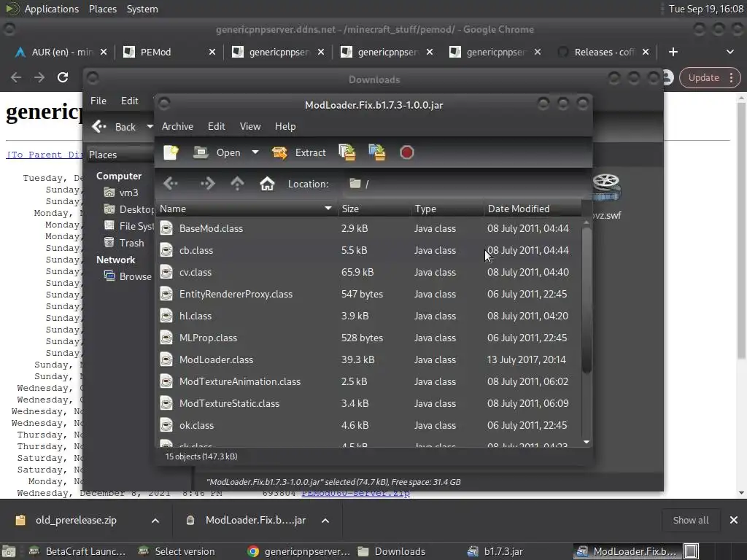Click Back in the Downloads file manager
This screenshot has height=560, width=747.
114,127
